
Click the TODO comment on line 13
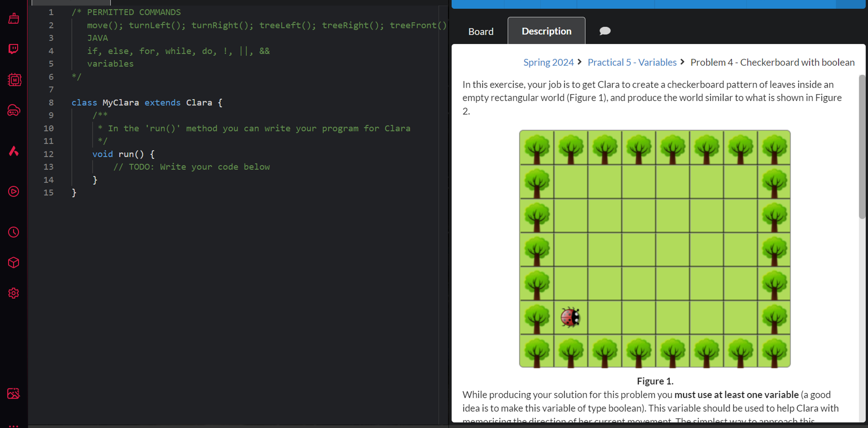click(x=192, y=166)
